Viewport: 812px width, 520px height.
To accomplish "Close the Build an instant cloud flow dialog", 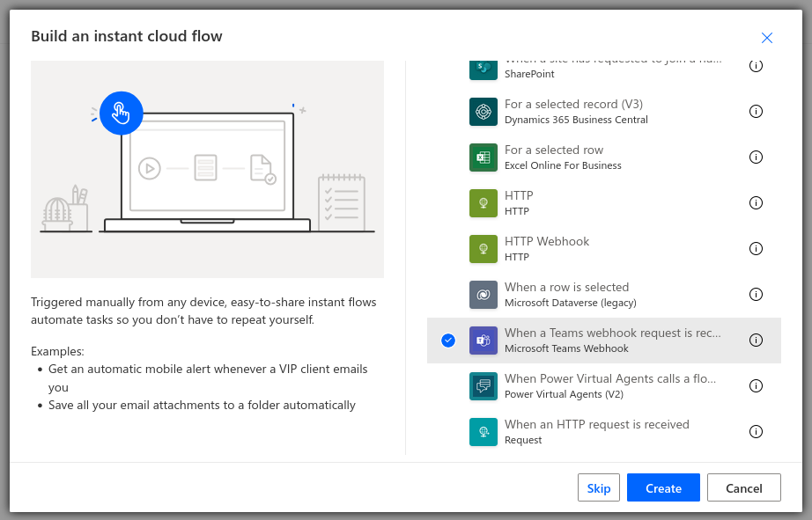I will coord(767,38).
